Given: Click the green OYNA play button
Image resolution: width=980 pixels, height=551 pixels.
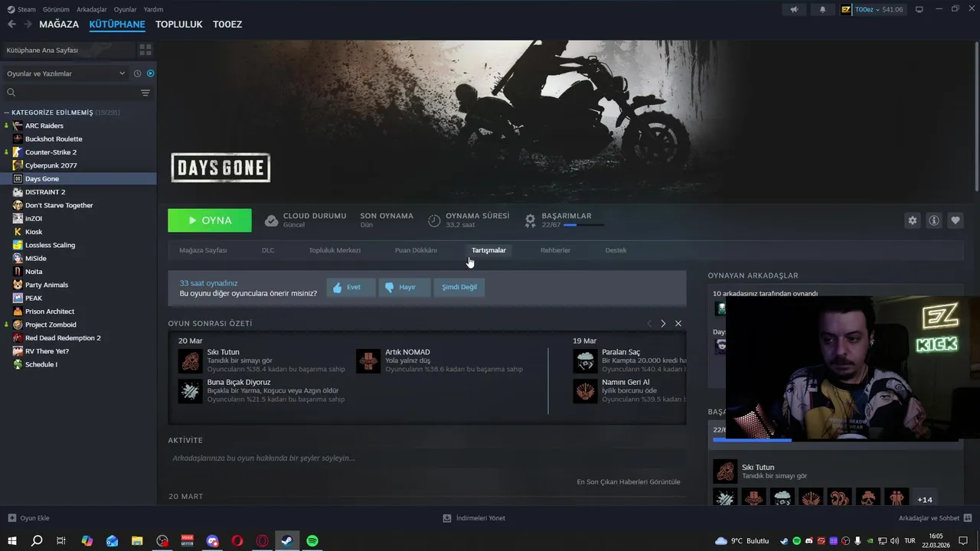Looking at the screenshot, I should click(210, 220).
